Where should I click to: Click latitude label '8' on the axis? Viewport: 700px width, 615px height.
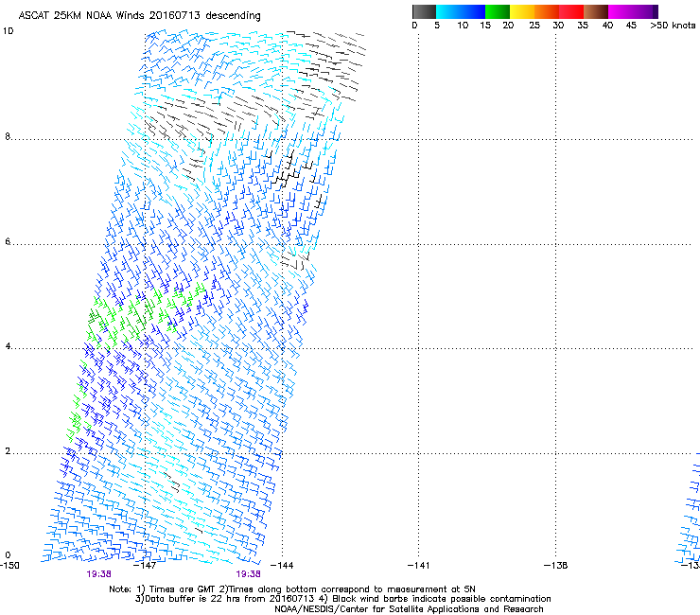click(8, 136)
